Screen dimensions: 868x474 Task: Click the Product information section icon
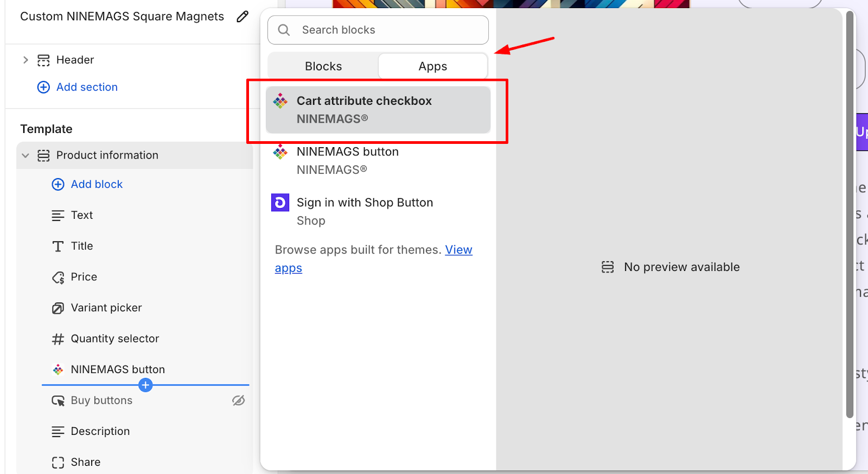tap(43, 156)
